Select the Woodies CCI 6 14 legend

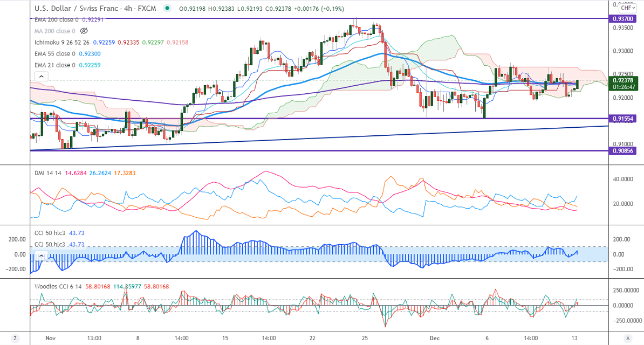pyautogui.click(x=58, y=286)
